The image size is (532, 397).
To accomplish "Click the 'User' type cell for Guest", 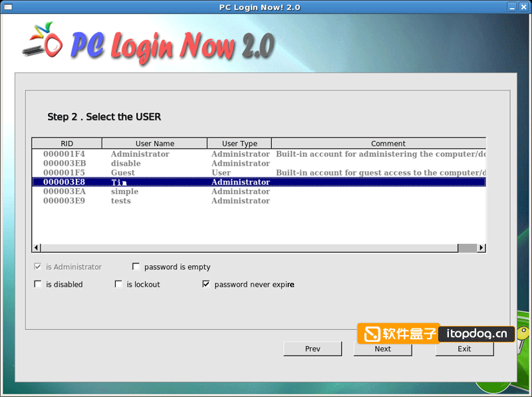I will [x=221, y=173].
